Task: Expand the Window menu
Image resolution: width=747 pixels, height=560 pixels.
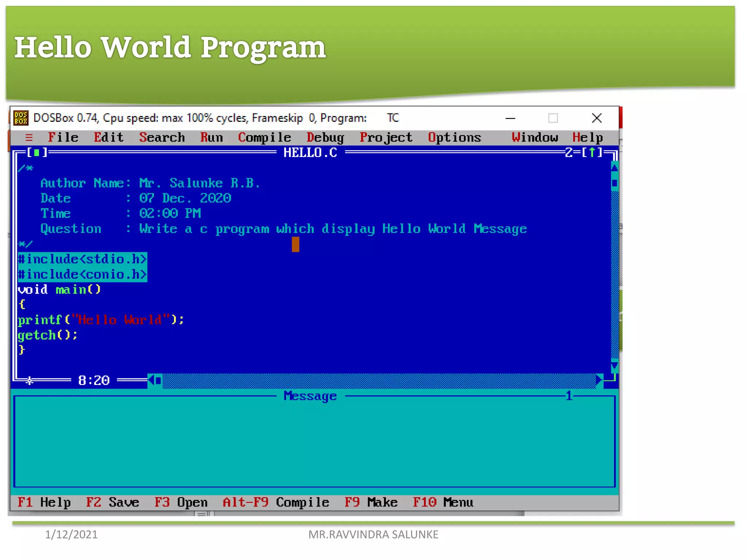Action: [535, 137]
